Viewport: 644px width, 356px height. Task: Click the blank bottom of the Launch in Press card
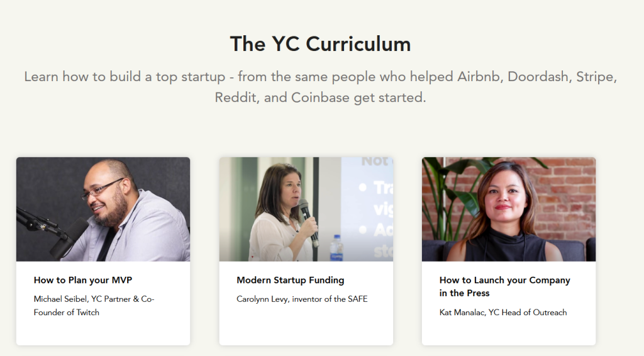tap(508, 331)
